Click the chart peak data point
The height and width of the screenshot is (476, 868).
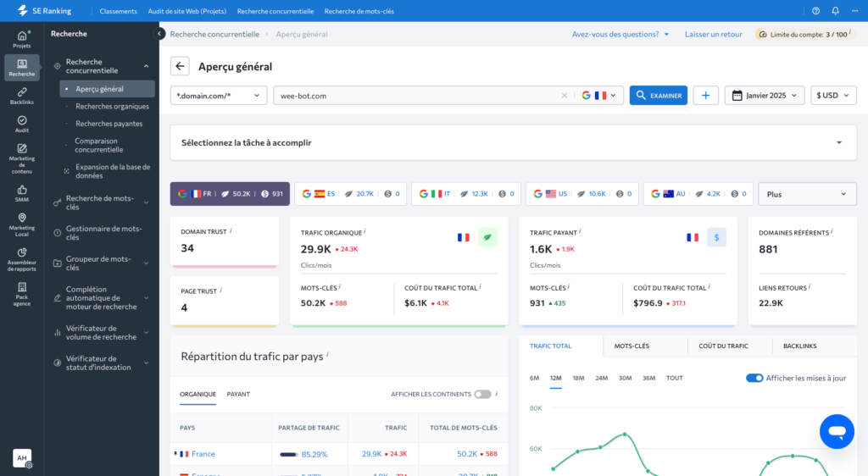point(625,434)
